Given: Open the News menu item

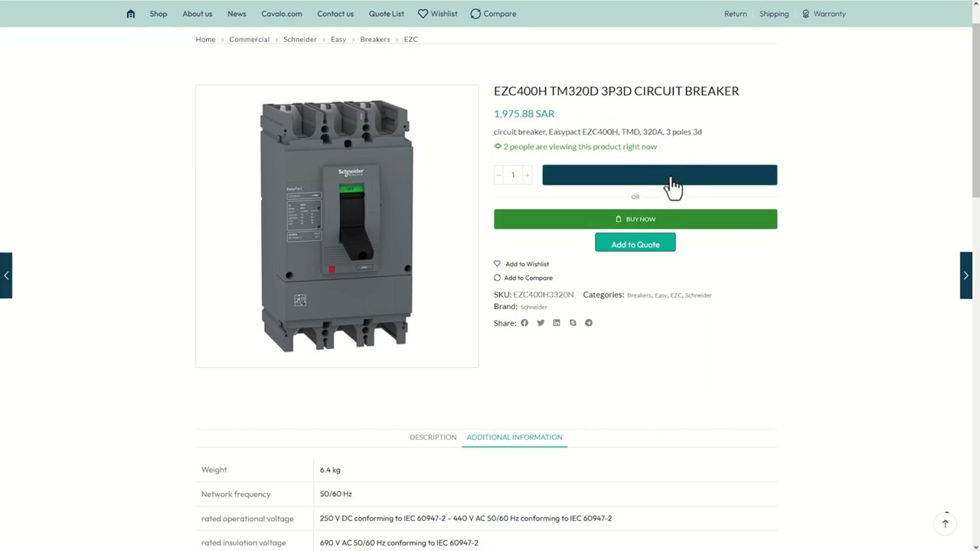Looking at the screenshot, I should tap(237, 14).
